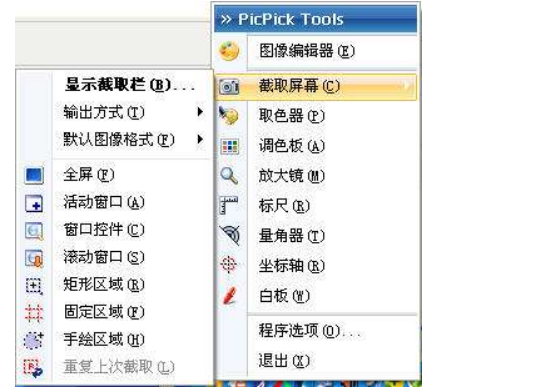This screenshot has width=544, height=388.
Task: Select 坐标轴 (R) menu entry
Action: point(316,266)
